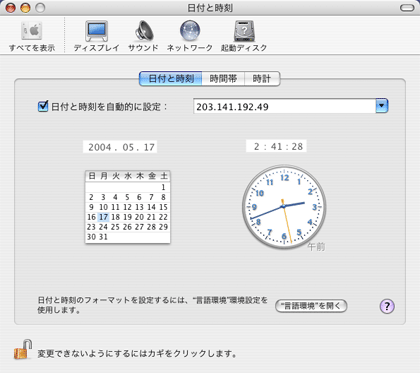The image size is (420, 373).
Task: Click the red close window button
Action: [11, 8]
